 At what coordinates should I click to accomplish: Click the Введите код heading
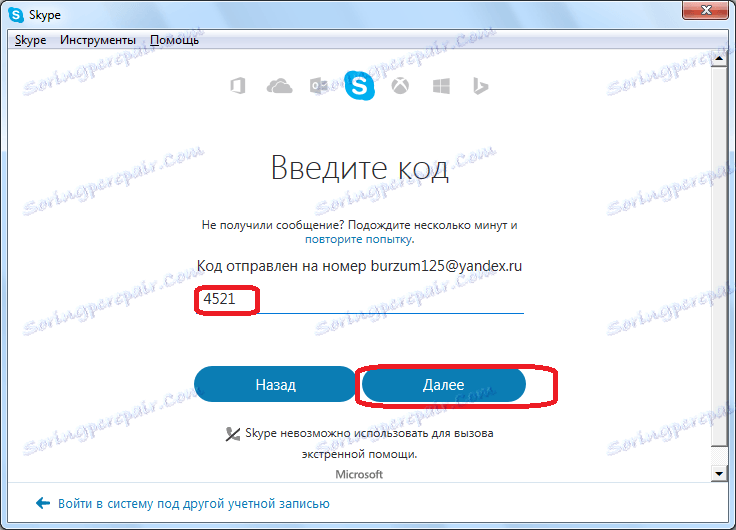coord(360,168)
